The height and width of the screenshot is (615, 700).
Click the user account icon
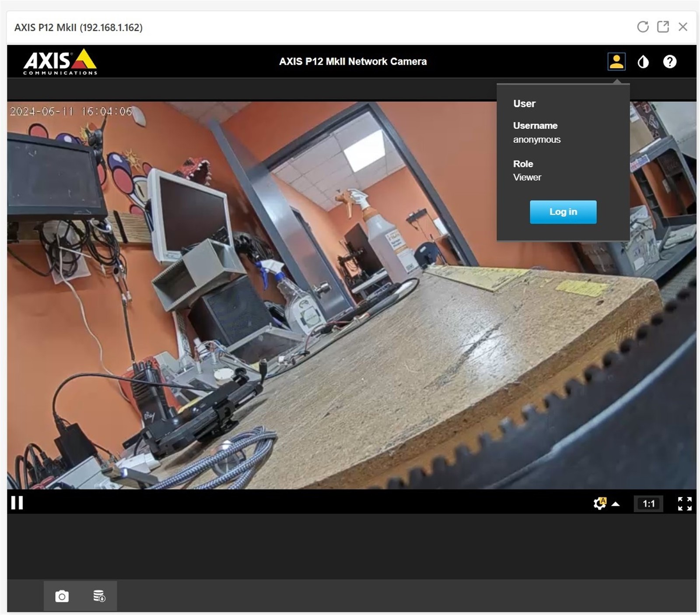pyautogui.click(x=616, y=61)
